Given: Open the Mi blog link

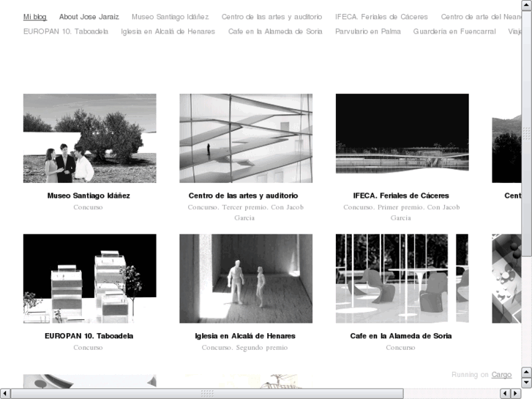Looking at the screenshot, I should tap(35, 17).
